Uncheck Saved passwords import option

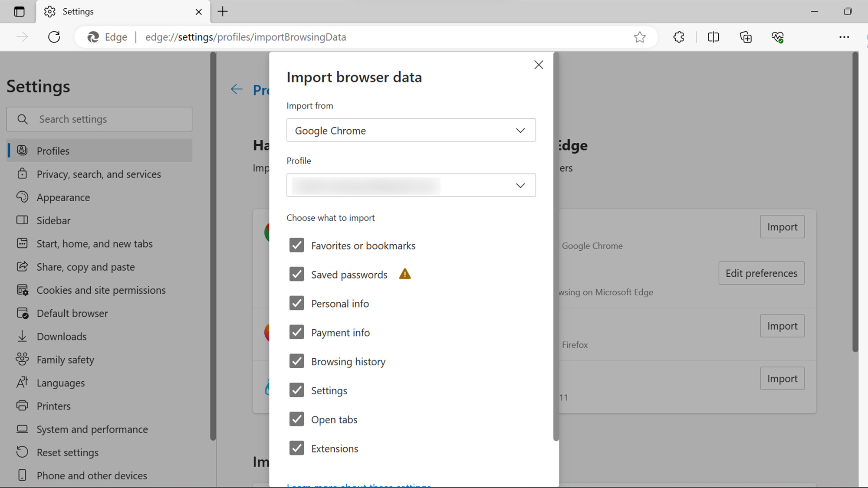[297, 274]
